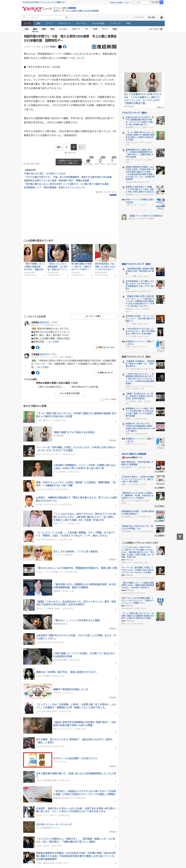This screenshot has height=868, width=186.
Task: Click the scroll-to-top arrow button
Action: [180, 537]
